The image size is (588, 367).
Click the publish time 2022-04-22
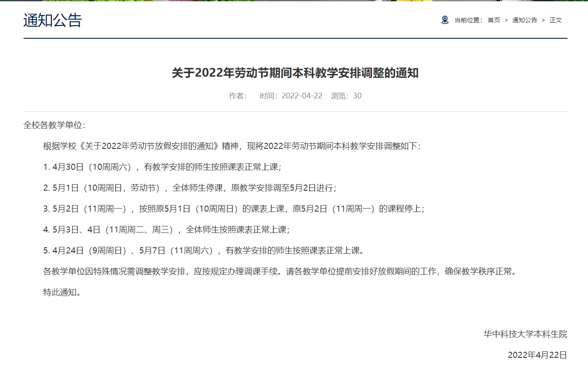(291, 96)
